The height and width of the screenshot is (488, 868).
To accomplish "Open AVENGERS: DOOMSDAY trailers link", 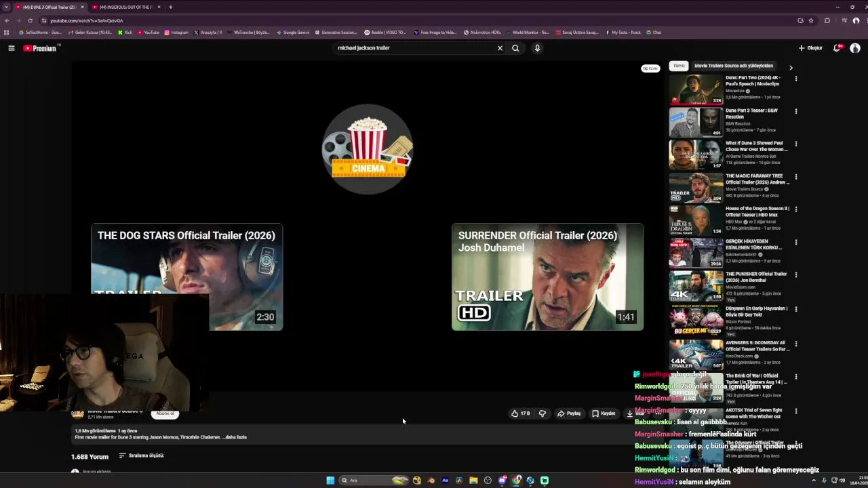I will pyautogui.click(x=757, y=346).
